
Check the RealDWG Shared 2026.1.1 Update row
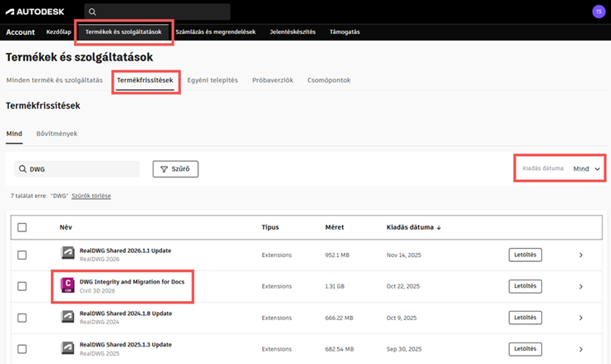click(x=22, y=255)
